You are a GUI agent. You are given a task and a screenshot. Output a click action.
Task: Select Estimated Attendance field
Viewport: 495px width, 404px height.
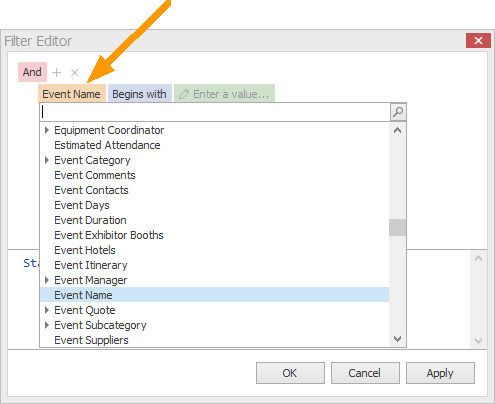coord(214,145)
